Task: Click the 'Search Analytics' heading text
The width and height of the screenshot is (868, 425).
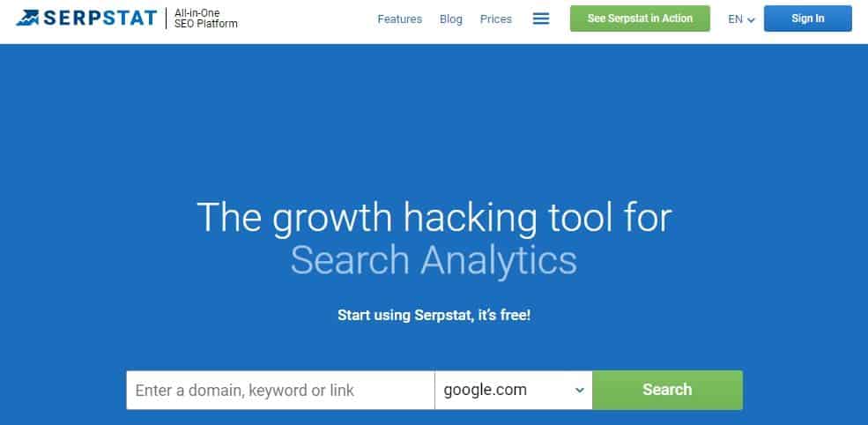Action: pyautogui.click(x=434, y=260)
